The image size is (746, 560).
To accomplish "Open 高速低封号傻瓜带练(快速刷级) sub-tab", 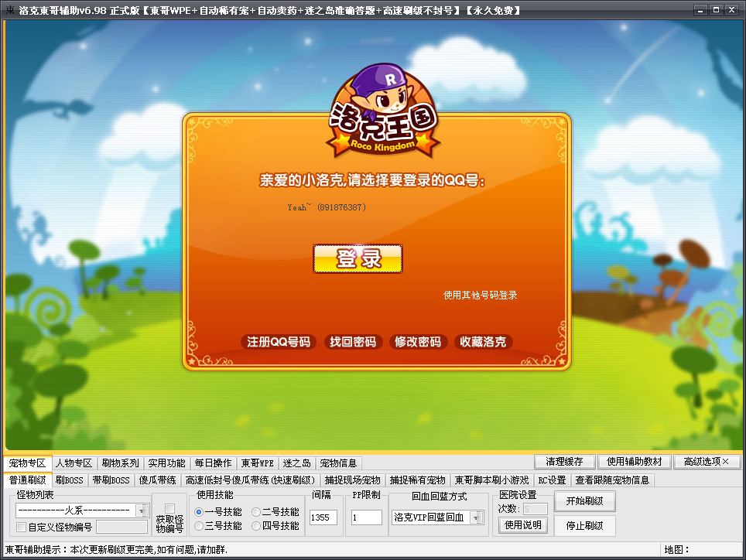I will coord(250,480).
